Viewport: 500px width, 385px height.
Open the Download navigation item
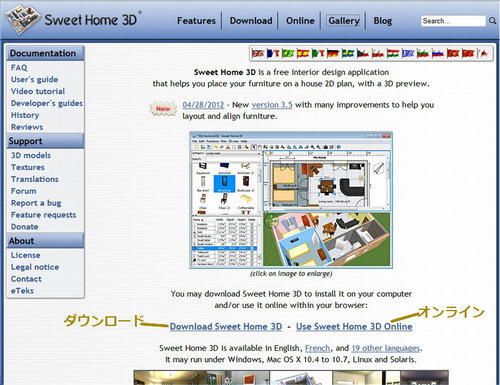[x=251, y=21]
